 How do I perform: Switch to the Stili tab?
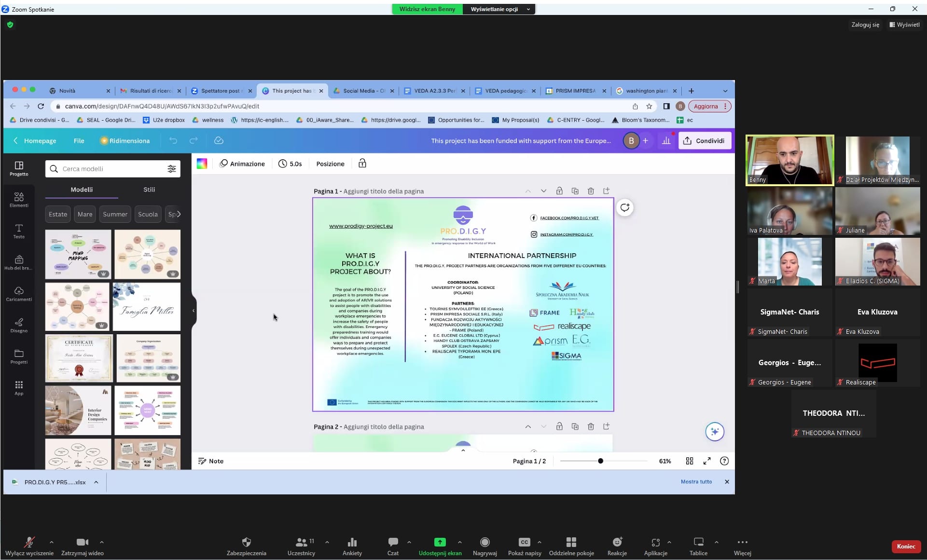tap(149, 190)
